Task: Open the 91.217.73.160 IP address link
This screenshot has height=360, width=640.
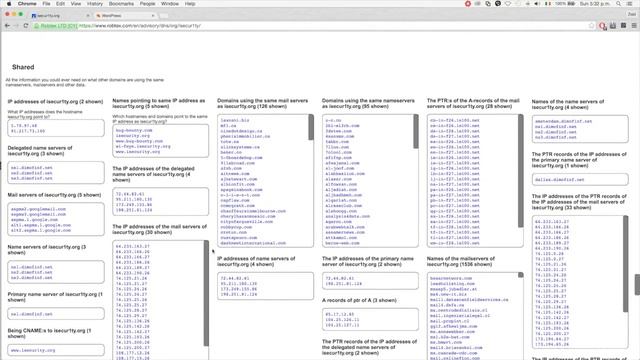Action: click(28, 131)
